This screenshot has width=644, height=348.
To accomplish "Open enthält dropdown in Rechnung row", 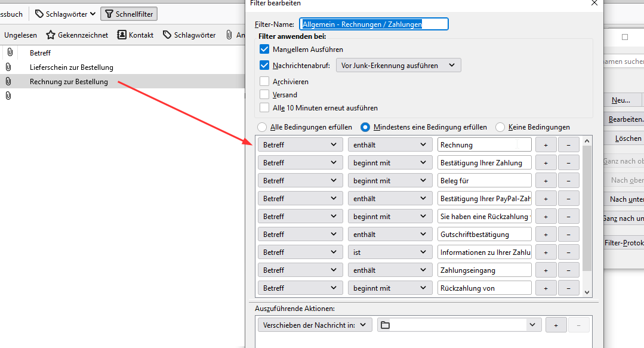I will click(390, 144).
